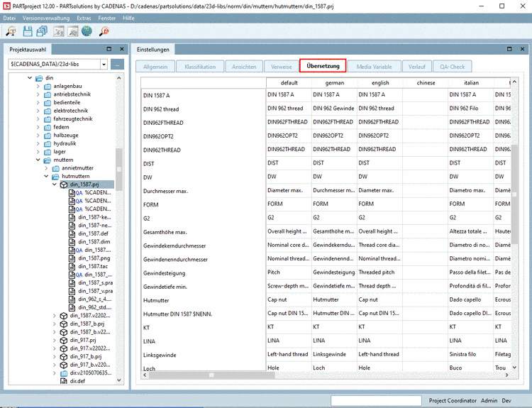Open the Media Variable tab
Screen dimensions: 532x408
(x=374, y=67)
